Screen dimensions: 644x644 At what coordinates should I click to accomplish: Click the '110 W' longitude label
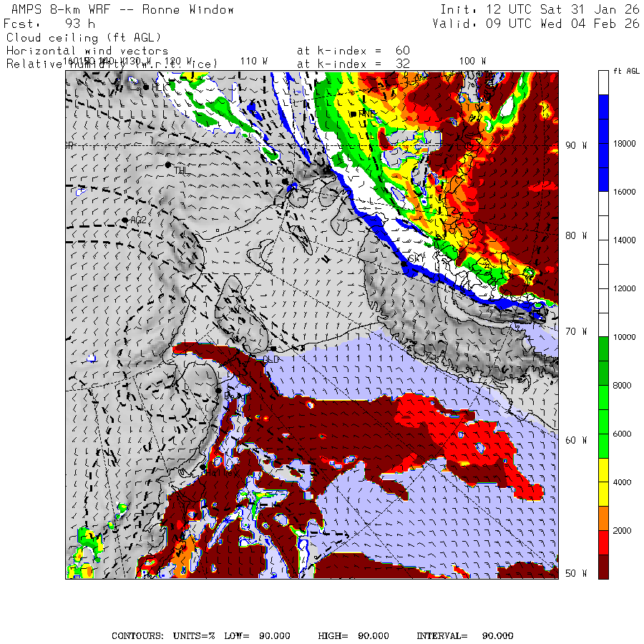pyautogui.click(x=254, y=62)
